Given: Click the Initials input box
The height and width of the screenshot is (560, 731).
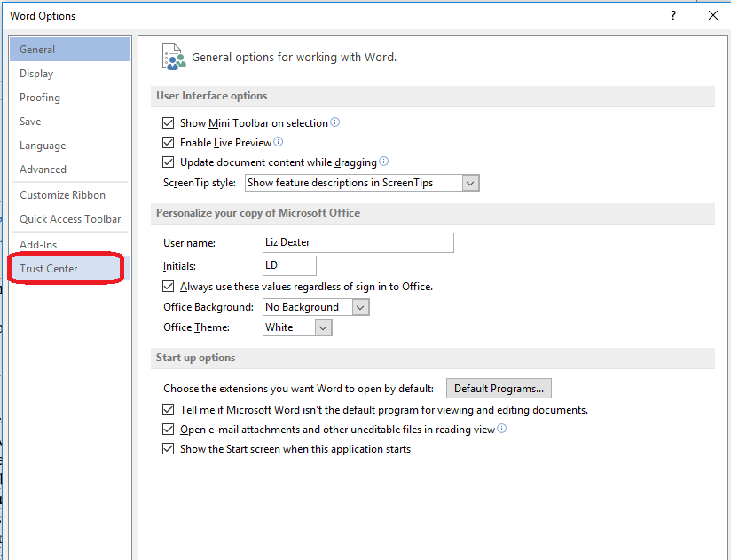Looking at the screenshot, I should pyautogui.click(x=289, y=265).
